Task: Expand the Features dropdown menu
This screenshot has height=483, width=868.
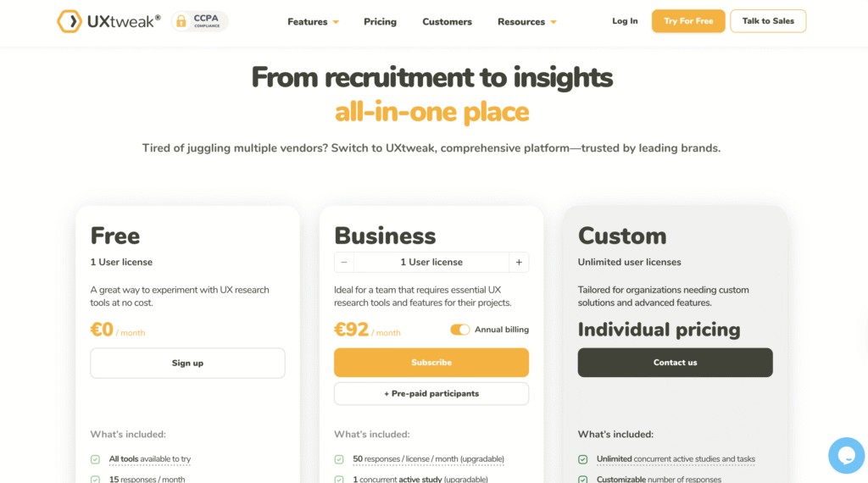Action: (x=313, y=22)
